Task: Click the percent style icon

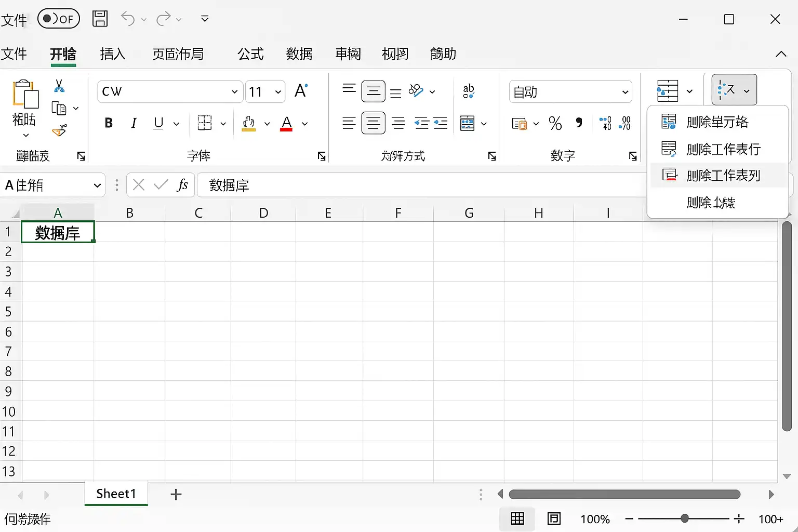Action: coord(555,123)
